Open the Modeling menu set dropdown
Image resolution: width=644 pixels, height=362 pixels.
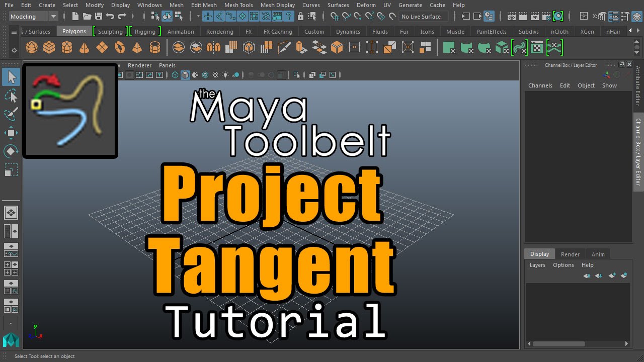click(x=34, y=17)
